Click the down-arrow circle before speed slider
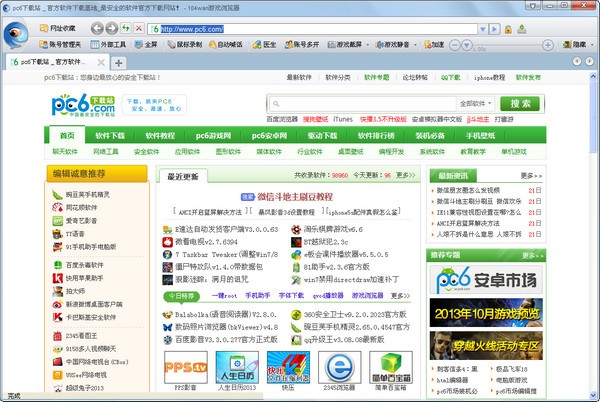Viewport: 600px width, 402px height. [466, 45]
